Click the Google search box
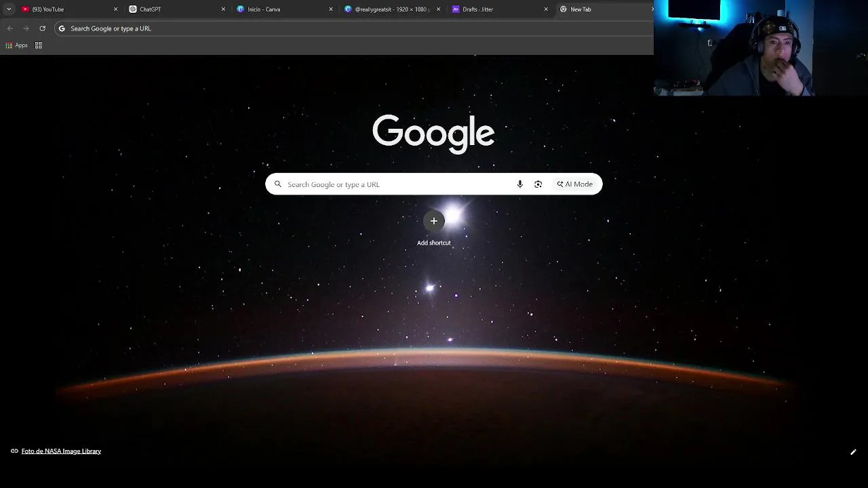Screen dimensions: 868x488 (x=433, y=184)
